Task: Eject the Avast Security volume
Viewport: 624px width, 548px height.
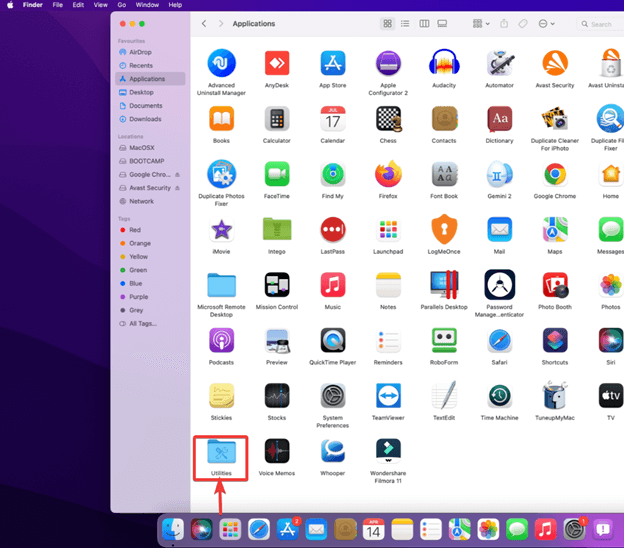Action: (x=177, y=188)
